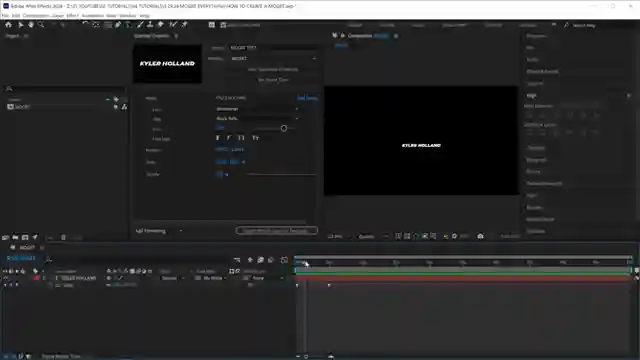Click the KYLER HOLLAND text in composition viewer
Image resolution: width=640 pixels, height=360 pixels.
pos(421,145)
